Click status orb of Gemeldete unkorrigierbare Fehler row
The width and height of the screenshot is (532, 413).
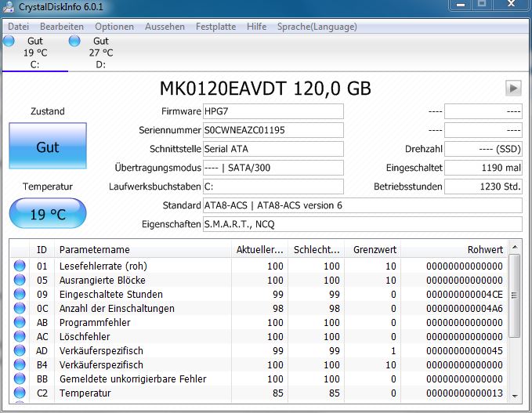click(x=20, y=379)
